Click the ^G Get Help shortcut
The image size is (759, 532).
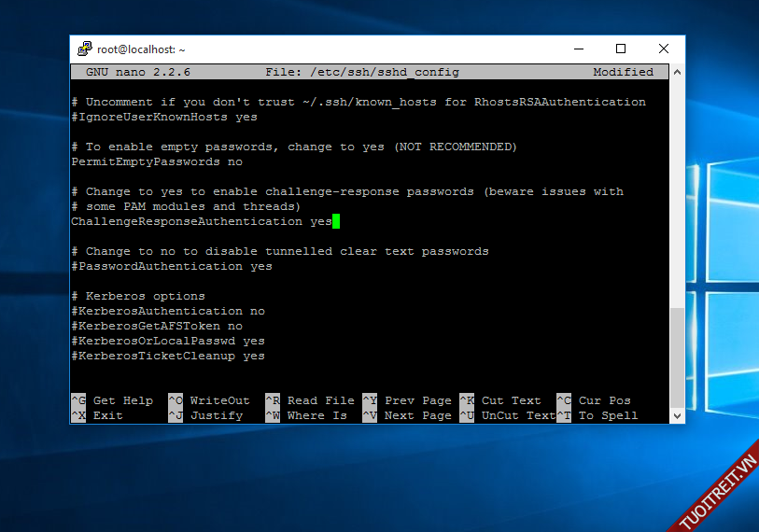(x=112, y=400)
